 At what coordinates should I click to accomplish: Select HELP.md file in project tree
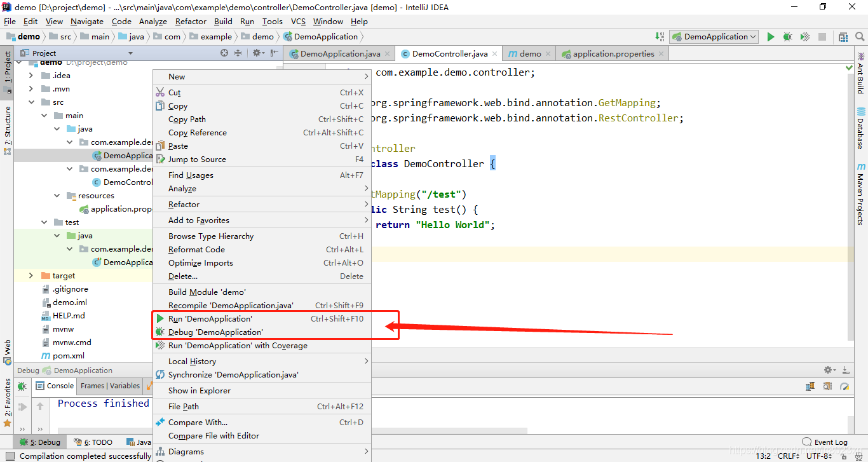tap(62, 316)
